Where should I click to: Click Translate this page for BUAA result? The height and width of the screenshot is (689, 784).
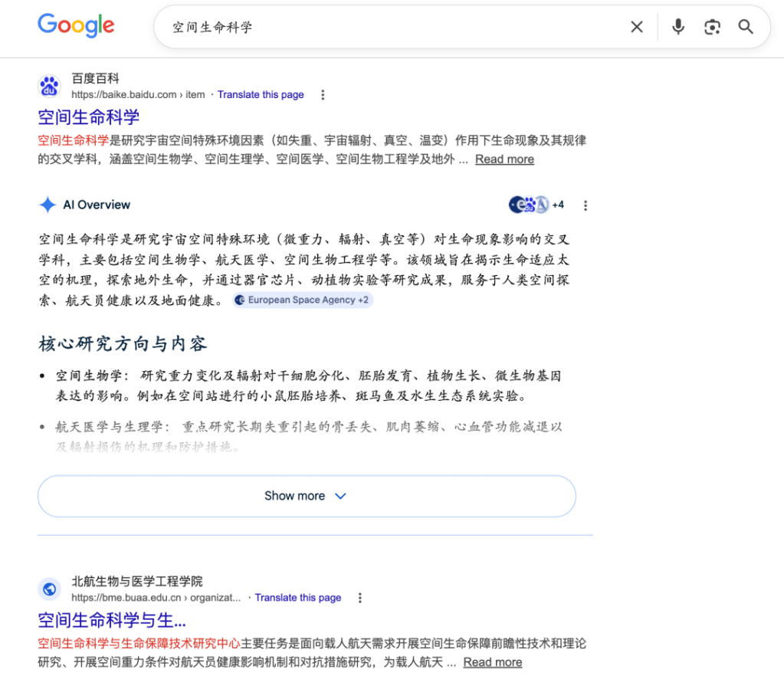(298, 598)
